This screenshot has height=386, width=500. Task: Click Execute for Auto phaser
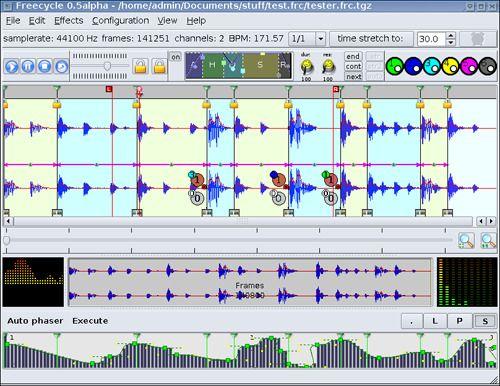pos(90,321)
